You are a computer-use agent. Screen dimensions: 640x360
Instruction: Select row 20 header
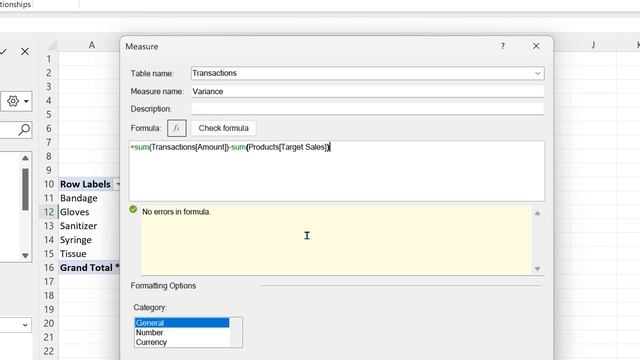click(x=49, y=323)
